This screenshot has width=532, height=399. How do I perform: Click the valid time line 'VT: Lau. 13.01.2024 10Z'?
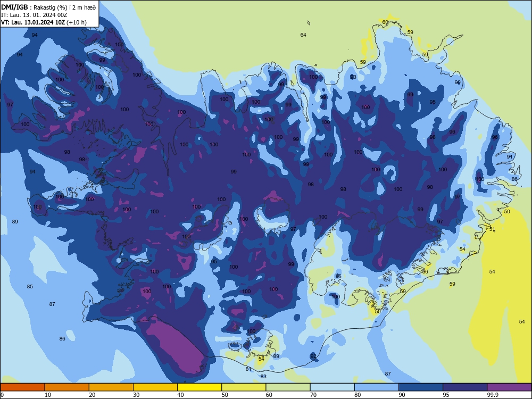click(33, 22)
